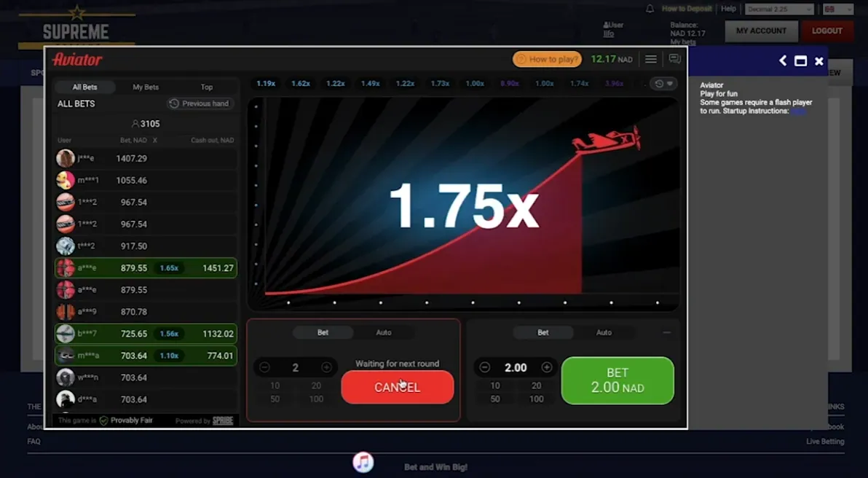Click player t***2 avatar
Screen dimensions: 868x478
tap(66, 246)
